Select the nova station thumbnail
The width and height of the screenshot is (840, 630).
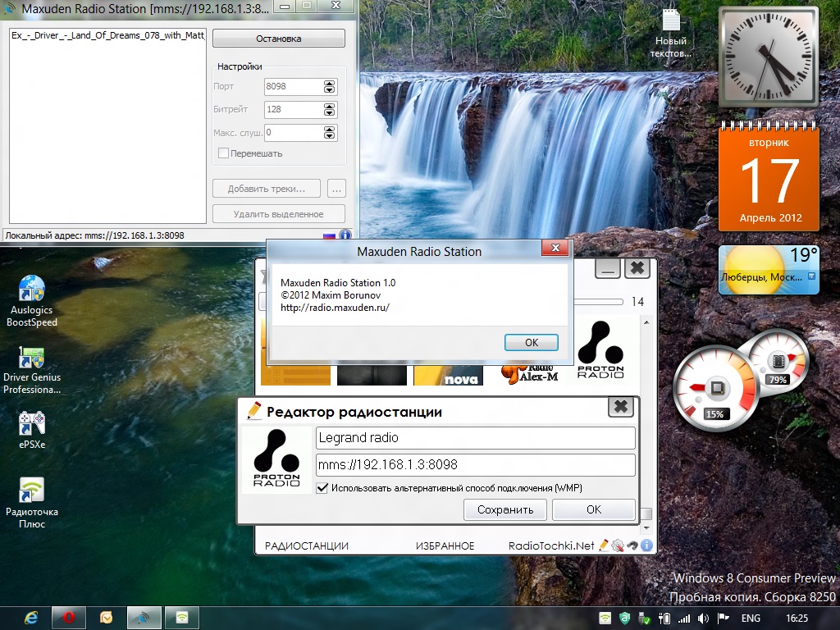449,375
